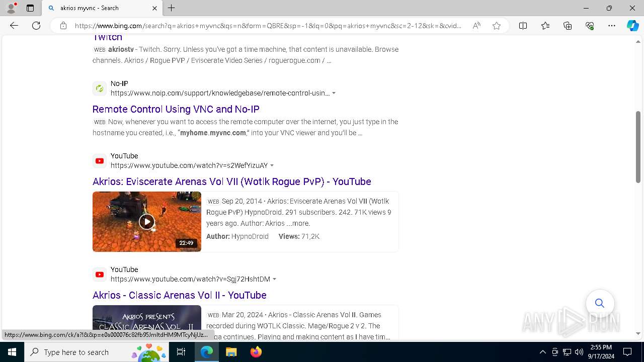
Task: Click the No-IP site name text
Action: coord(119,83)
